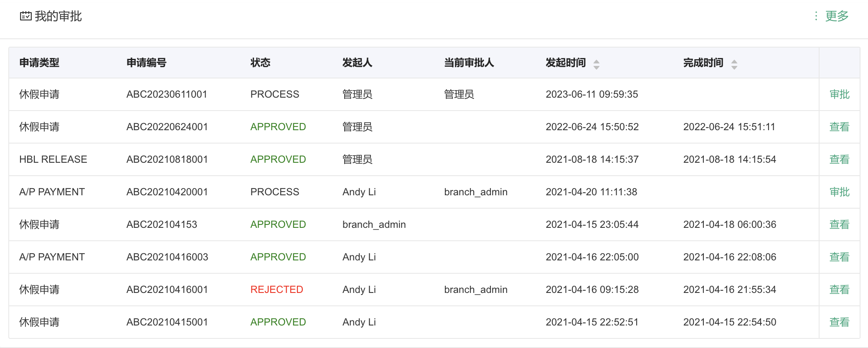
Task: Click 查看 for ABC20210415001
Action: click(839, 323)
